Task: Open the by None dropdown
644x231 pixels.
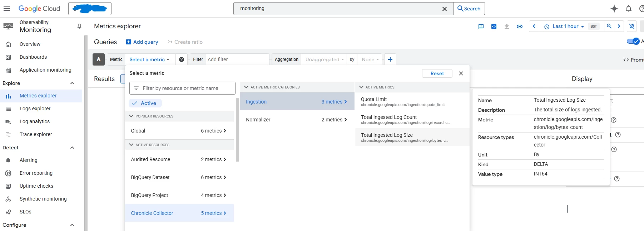Action: pyautogui.click(x=370, y=59)
